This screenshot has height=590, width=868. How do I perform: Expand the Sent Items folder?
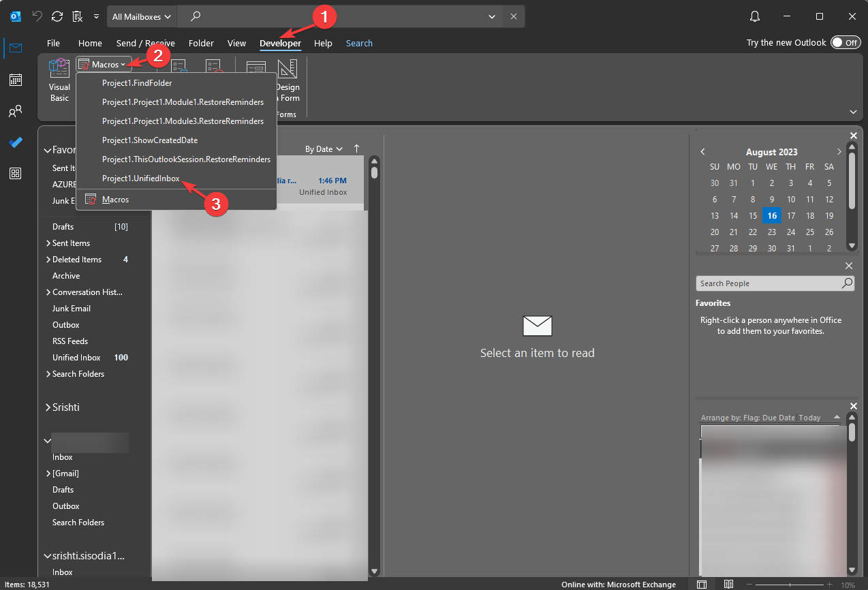[x=48, y=243]
